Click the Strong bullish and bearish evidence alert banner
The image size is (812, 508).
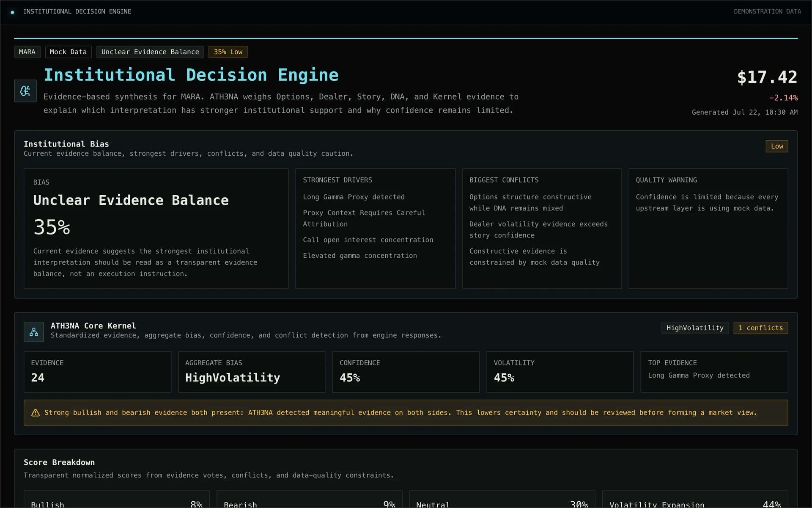tap(406, 413)
